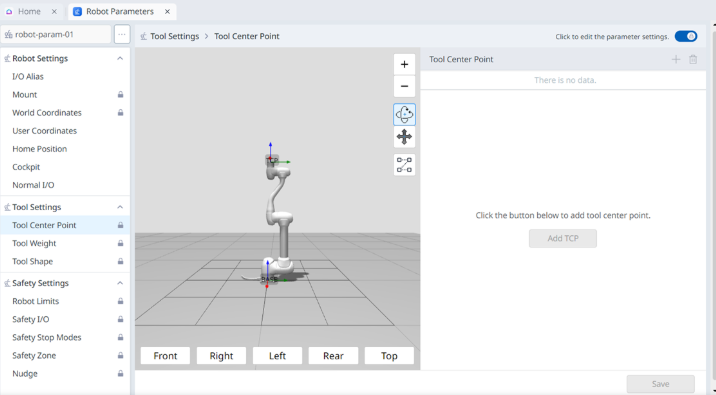This screenshot has width=716, height=395.
Task: Collapse the Robot Settings section
Action: click(x=120, y=58)
